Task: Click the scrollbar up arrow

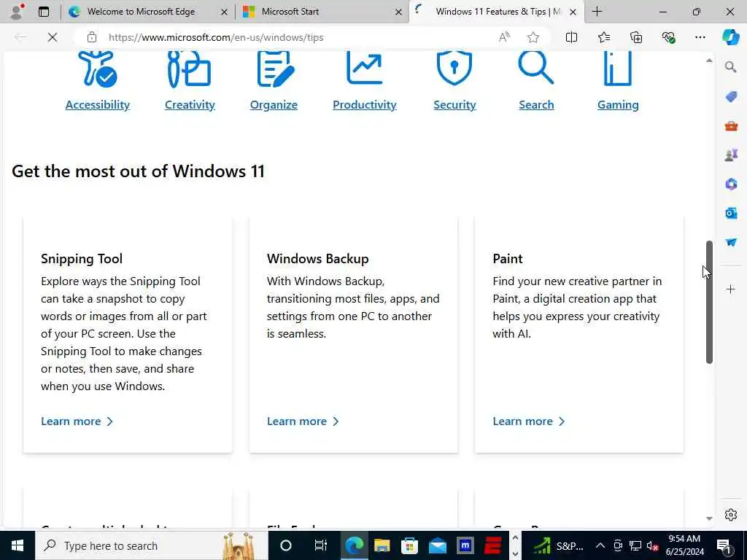Action: coord(709,61)
